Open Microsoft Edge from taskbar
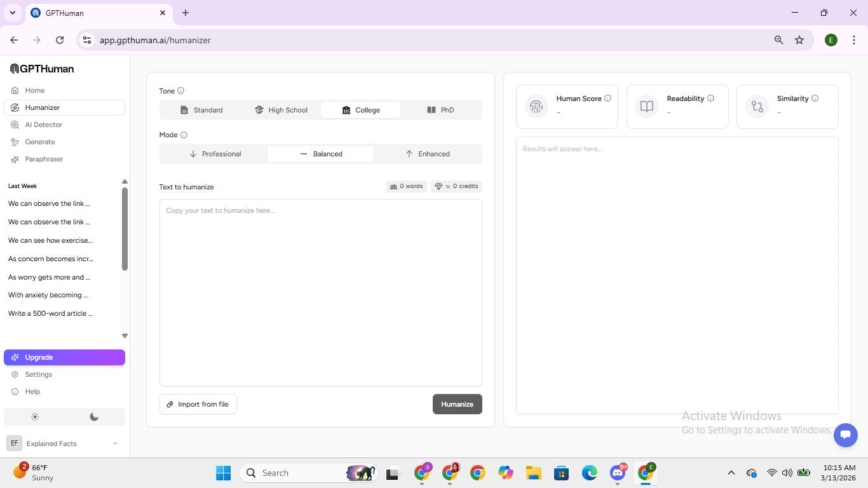Screen dimensions: 868x488 (x=589, y=473)
